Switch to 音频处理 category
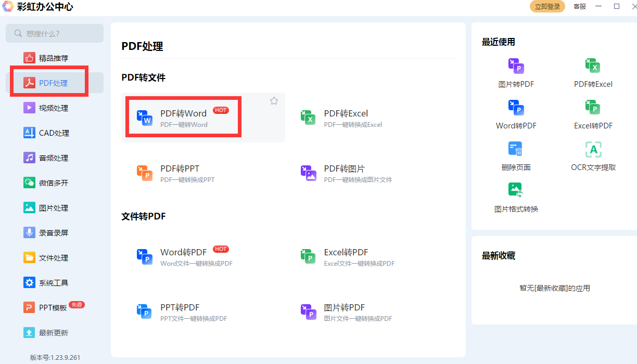 pos(55,158)
